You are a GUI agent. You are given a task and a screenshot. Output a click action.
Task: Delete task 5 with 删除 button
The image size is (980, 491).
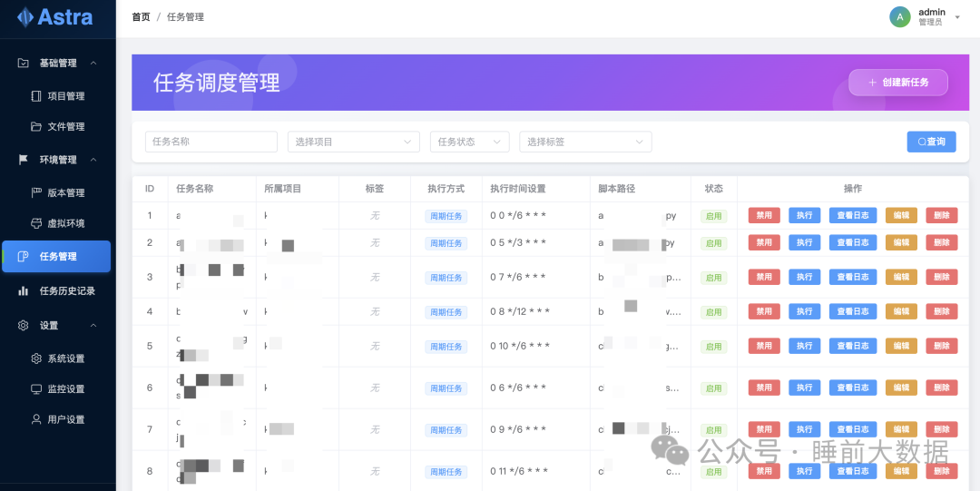tap(941, 346)
